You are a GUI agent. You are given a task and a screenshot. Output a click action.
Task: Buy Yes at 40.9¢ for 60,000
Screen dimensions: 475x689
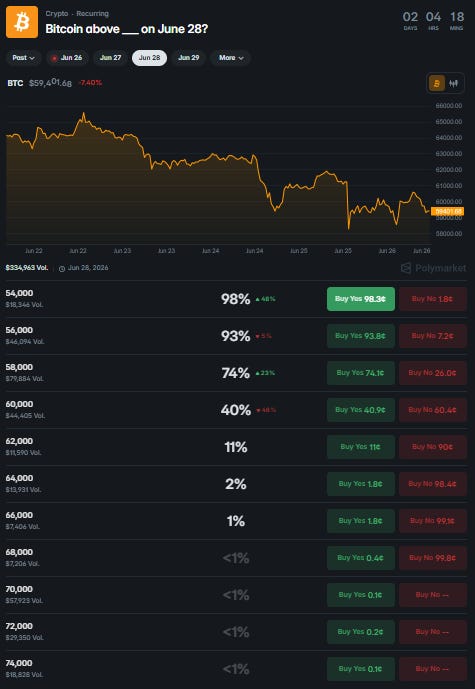pyautogui.click(x=361, y=410)
